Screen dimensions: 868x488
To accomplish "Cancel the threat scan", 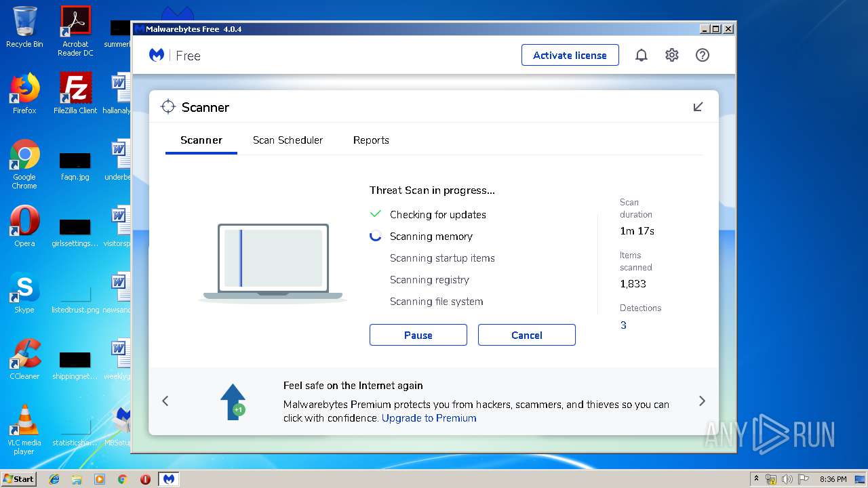I will tap(527, 335).
